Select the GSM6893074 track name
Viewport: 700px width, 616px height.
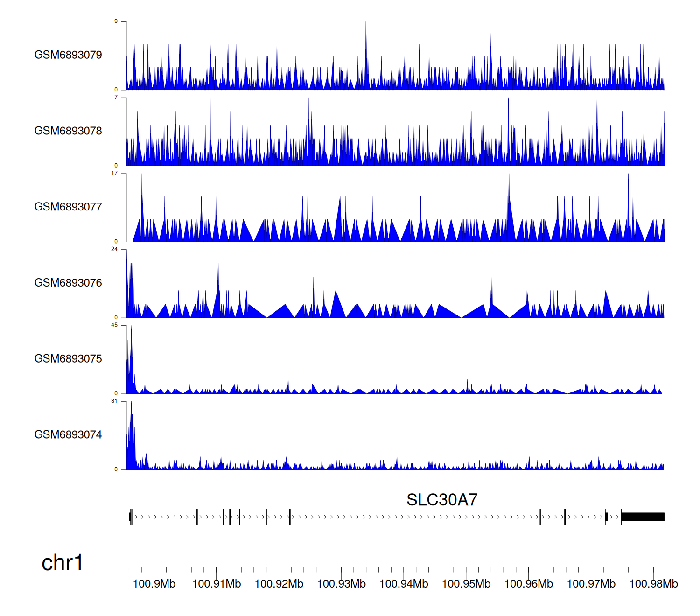tap(68, 435)
